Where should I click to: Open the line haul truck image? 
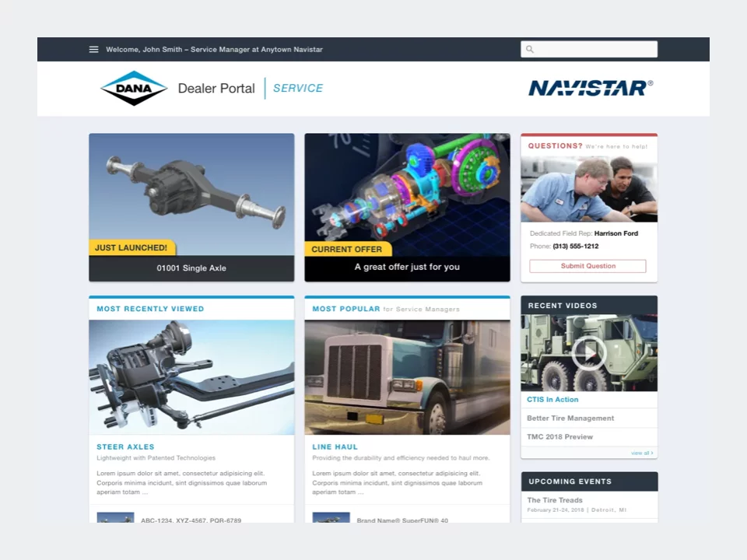click(407, 377)
